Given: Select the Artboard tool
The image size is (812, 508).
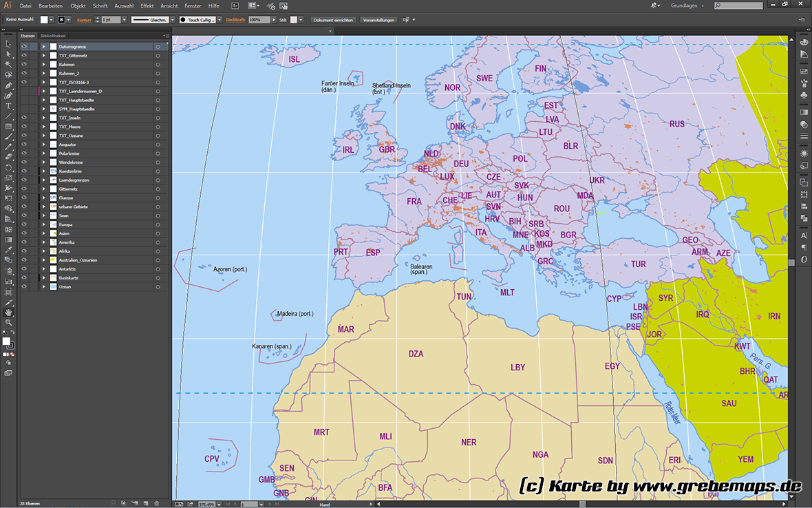Looking at the screenshot, I should click(x=8, y=292).
